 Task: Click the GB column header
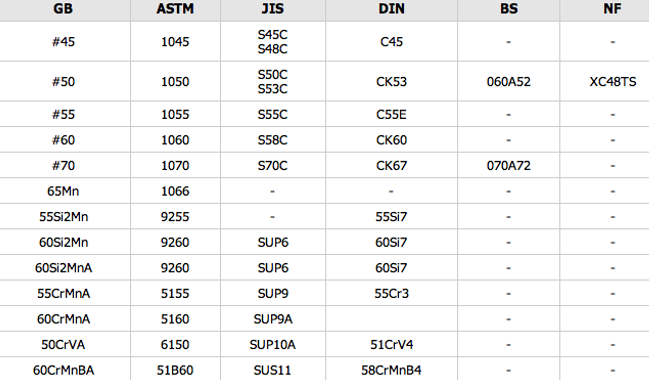pos(63,9)
